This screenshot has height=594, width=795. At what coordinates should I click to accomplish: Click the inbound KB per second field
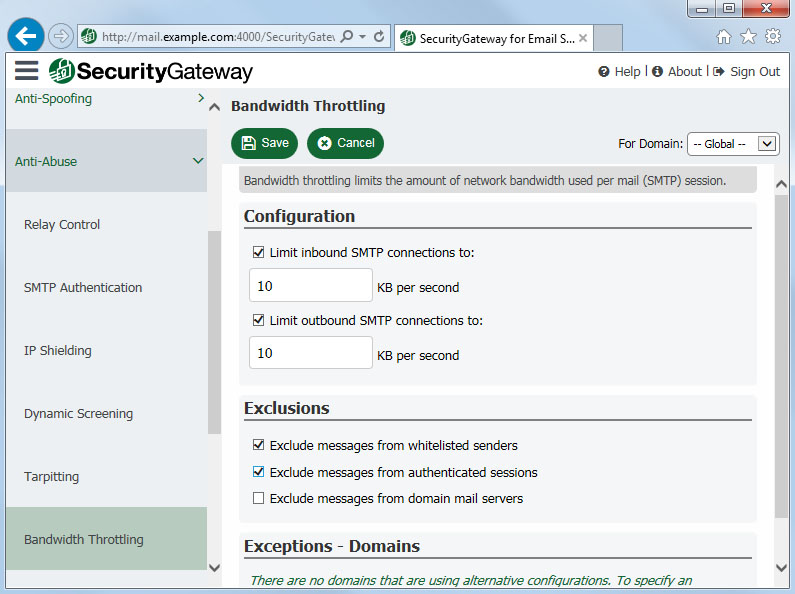tap(311, 285)
